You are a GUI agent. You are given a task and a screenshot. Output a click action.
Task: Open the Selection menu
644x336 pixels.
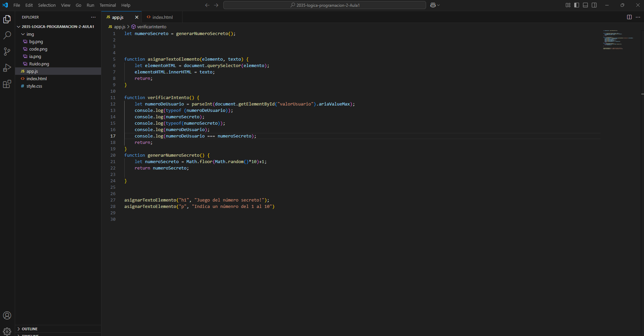47,5
